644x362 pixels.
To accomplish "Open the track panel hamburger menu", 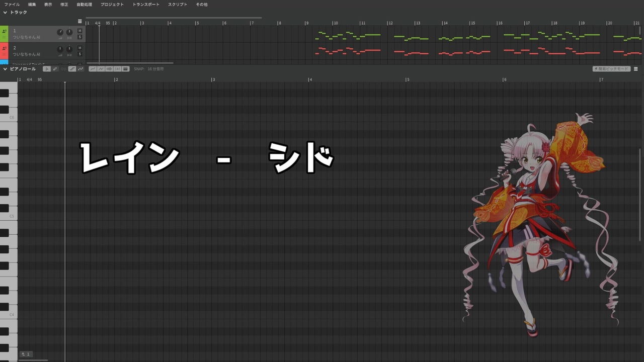I will pyautogui.click(x=79, y=21).
